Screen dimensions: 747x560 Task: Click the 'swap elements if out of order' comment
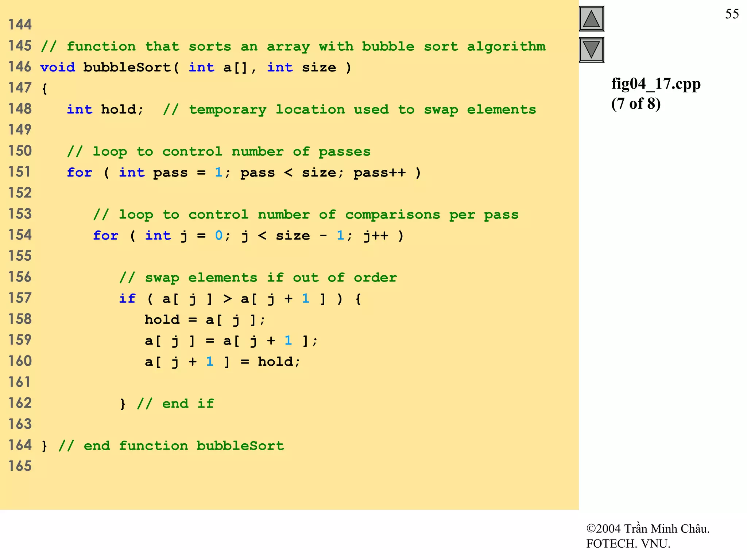point(258,278)
